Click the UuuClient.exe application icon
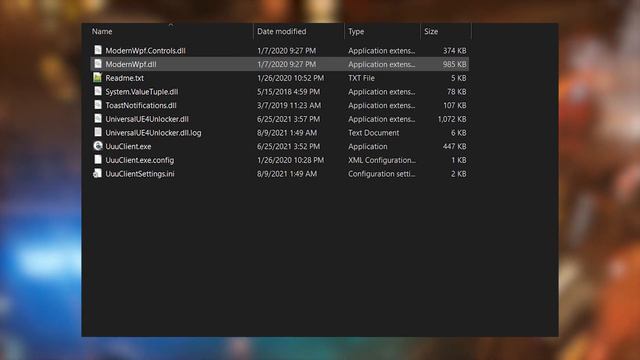 coord(98,146)
